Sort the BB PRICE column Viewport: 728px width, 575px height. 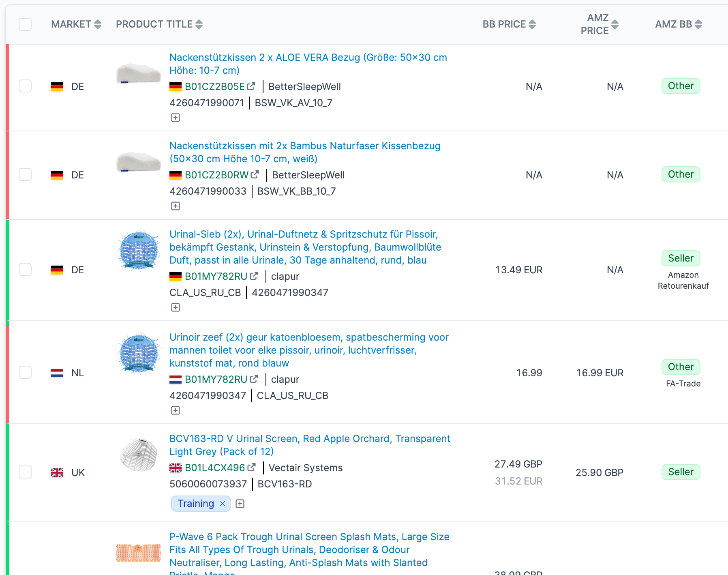(531, 24)
